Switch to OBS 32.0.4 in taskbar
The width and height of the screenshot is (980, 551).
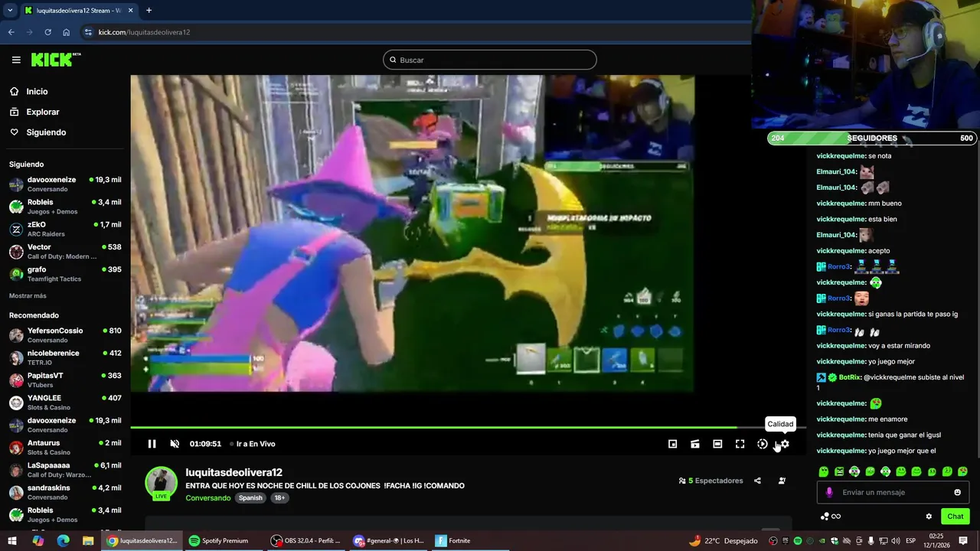coord(305,541)
